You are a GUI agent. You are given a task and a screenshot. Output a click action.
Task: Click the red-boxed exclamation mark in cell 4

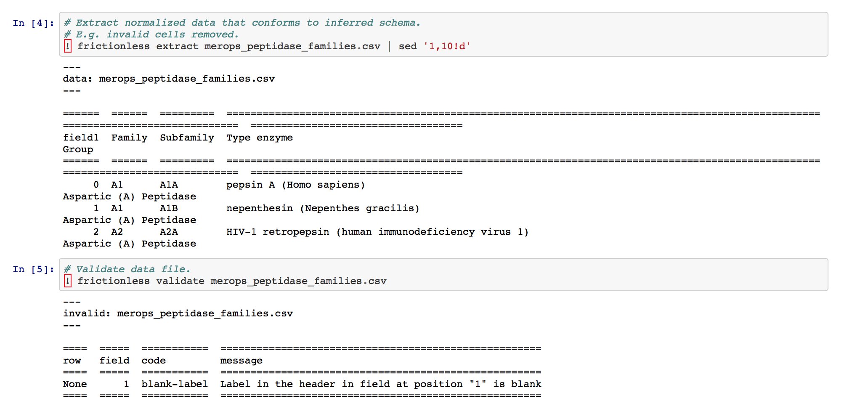point(68,46)
